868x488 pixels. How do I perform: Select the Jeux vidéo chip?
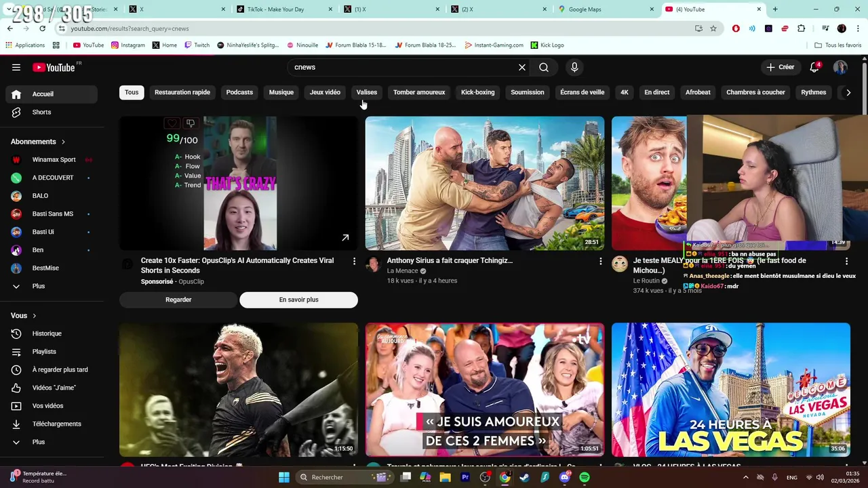click(325, 92)
